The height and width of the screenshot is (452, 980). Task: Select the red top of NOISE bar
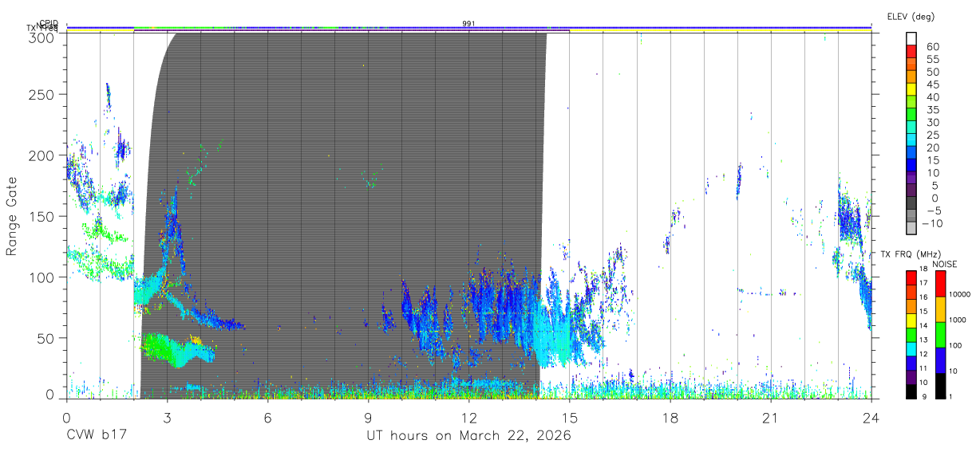[x=941, y=284]
